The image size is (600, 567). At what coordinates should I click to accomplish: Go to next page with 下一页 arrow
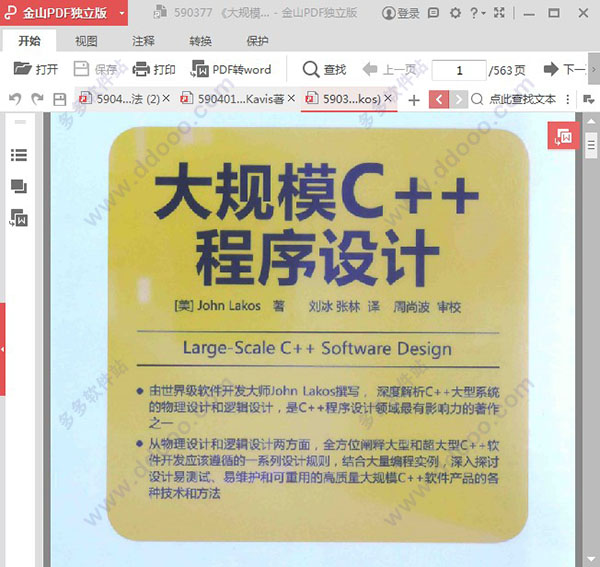[564, 69]
